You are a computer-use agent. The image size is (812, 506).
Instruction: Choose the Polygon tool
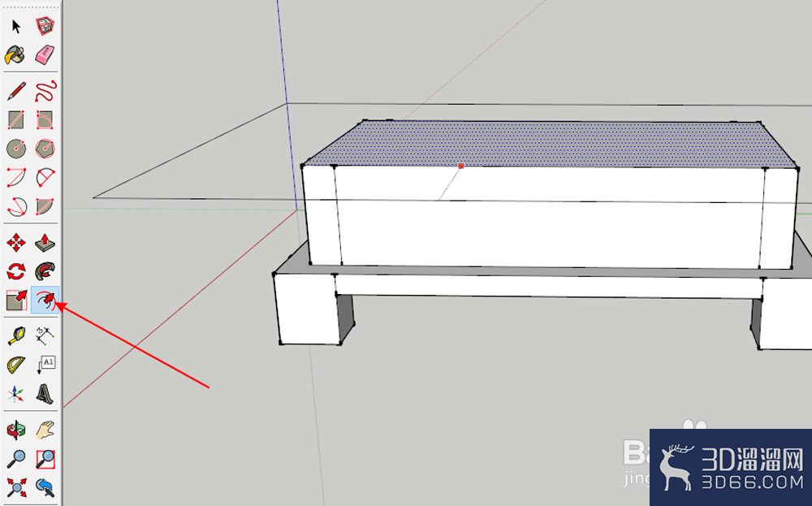point(45,149)
